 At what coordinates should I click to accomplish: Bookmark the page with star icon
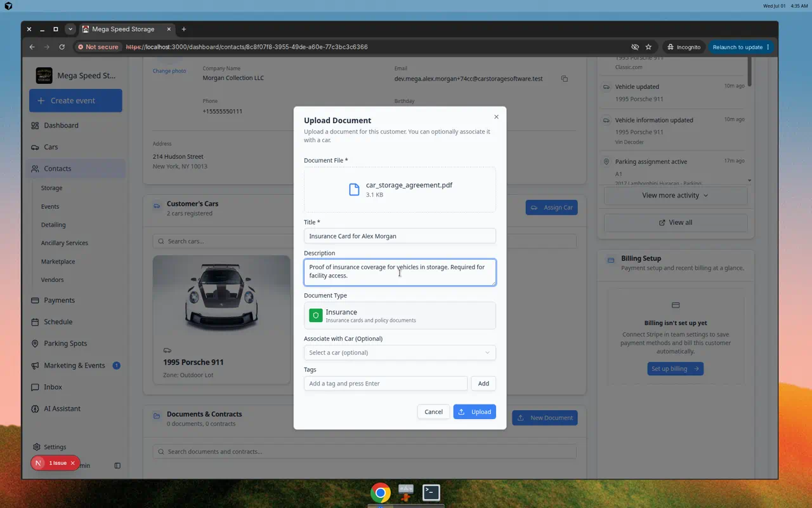pyautogui.click(x=648, y=47)
